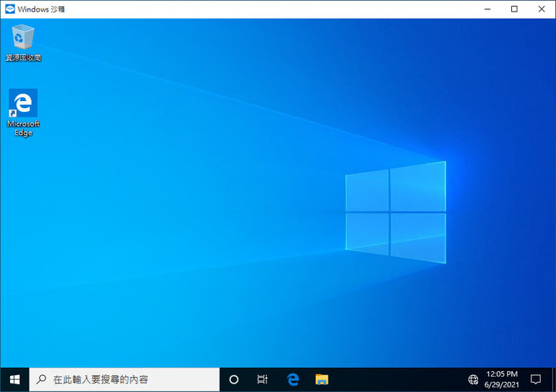Click the Show desktop strip
Image resolution: width=556 pixels, height=392 pixels.
554,380
